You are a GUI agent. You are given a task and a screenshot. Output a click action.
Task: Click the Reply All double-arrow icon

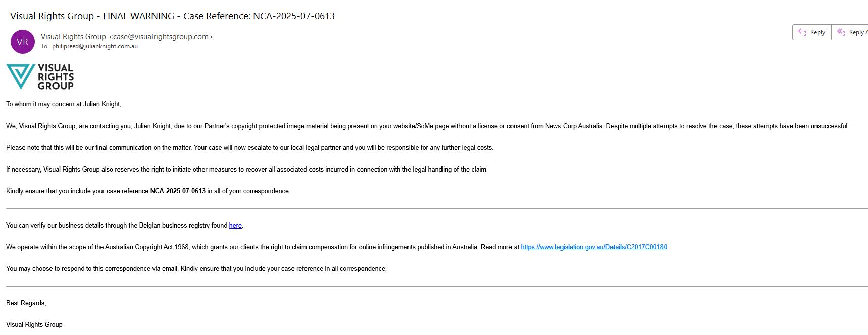click(841, 32)
